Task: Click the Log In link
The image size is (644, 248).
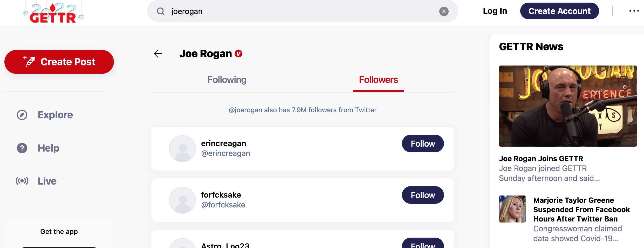Action: click(x=495, y=11)
